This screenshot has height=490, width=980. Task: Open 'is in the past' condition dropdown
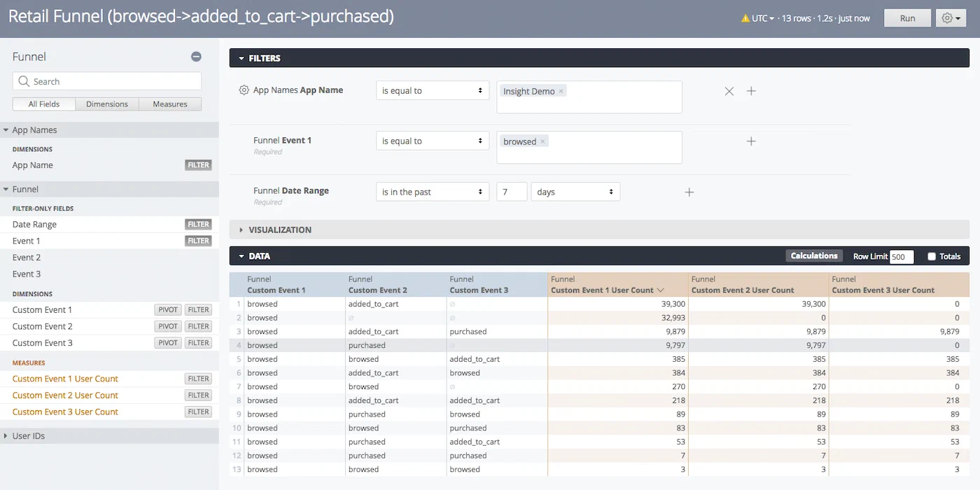(x=432, y=192)
